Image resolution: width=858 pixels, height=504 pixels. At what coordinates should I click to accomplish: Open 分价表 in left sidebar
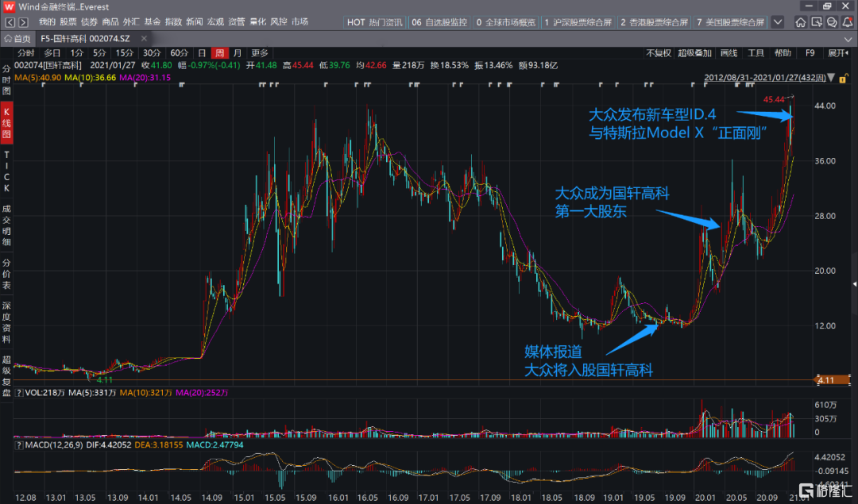click(x=6, y=274)
